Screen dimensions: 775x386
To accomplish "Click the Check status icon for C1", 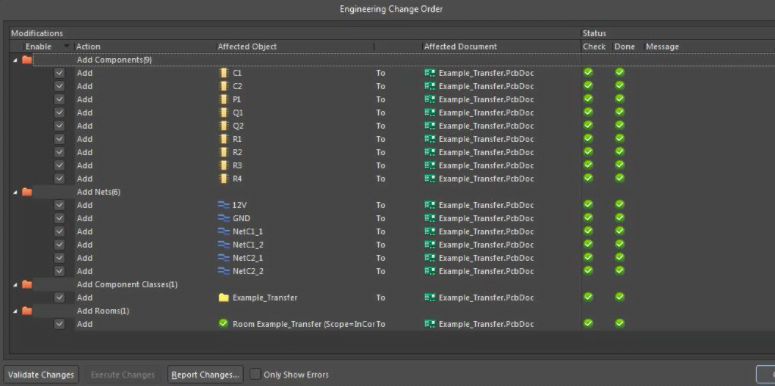I will click(x=588, y=72).
